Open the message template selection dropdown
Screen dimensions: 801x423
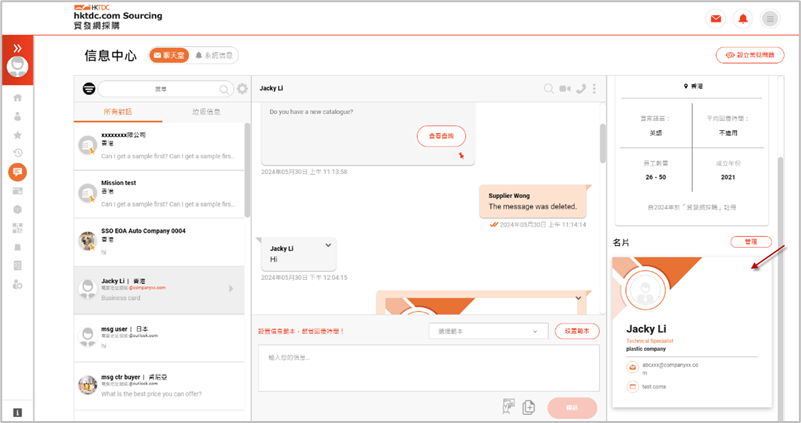click(488, 331)
